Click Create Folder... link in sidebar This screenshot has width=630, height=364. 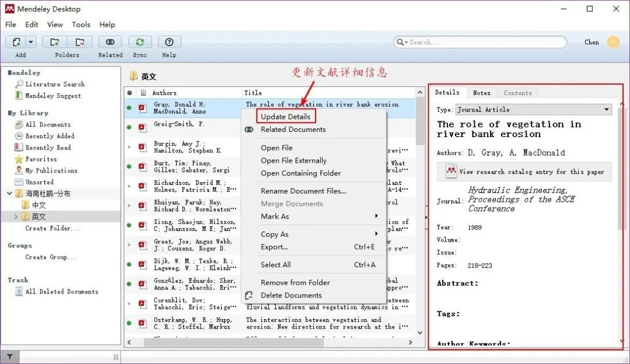[52, 228]
